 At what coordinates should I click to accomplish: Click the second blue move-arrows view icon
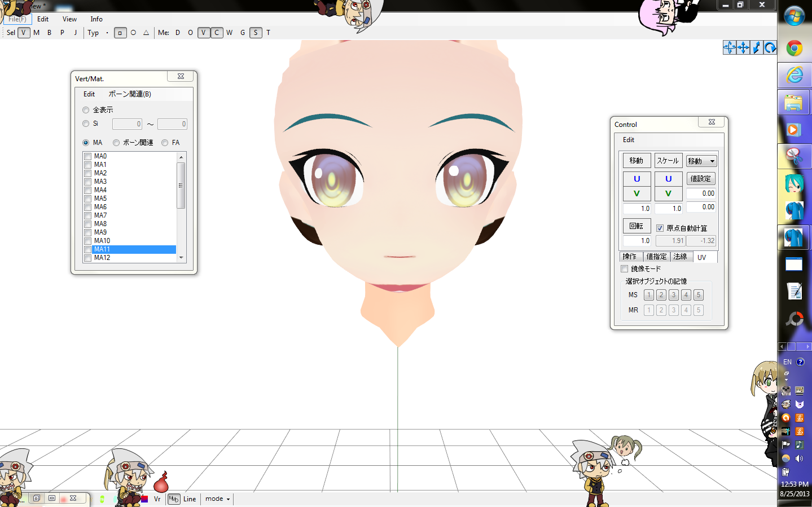(x=743, y=48)
